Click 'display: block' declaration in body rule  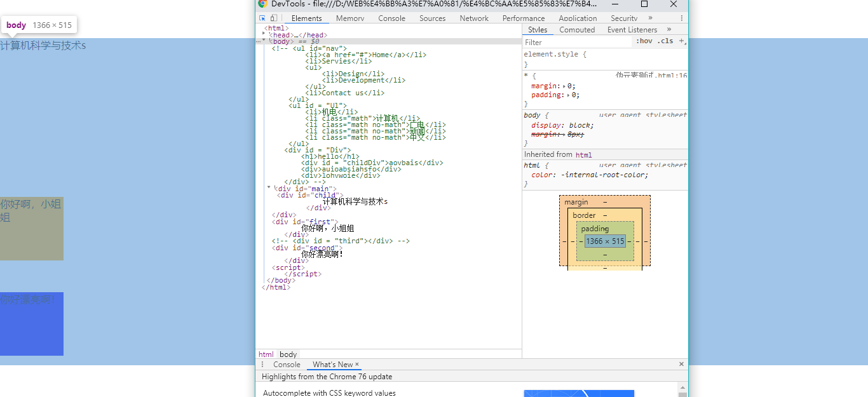tap(562, 125)
